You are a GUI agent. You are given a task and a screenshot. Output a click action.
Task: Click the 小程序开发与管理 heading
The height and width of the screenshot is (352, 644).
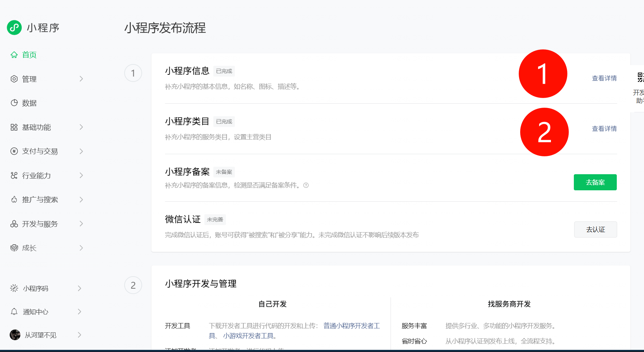pyautogui.click(x=201, y=284)
